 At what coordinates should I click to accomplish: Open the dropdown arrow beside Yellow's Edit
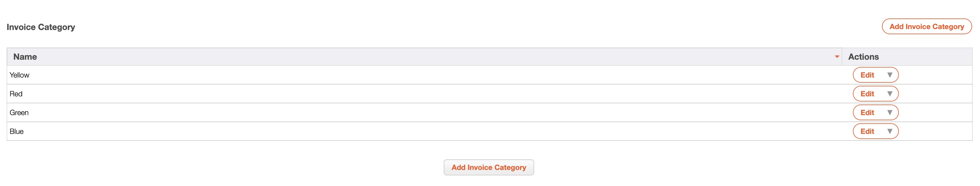pos(890,75)
